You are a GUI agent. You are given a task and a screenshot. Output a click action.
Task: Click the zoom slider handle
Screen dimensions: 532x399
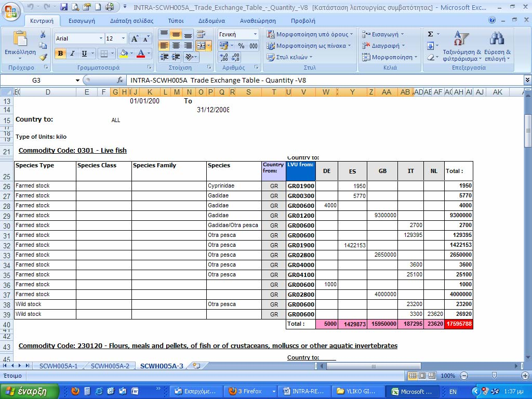pos(495,375)
